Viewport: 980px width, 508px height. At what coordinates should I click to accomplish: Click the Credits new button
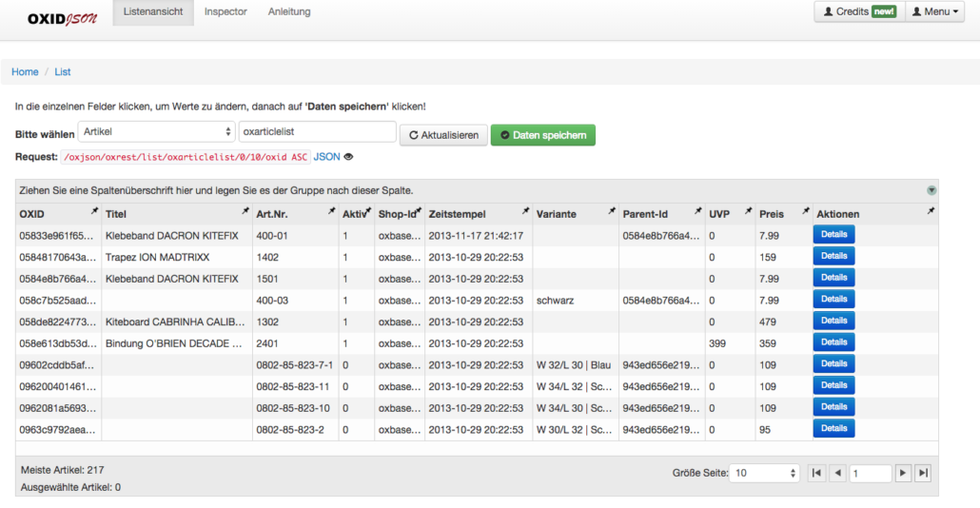(860, 11)
